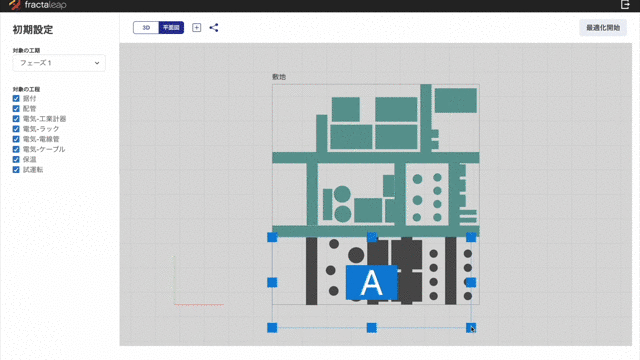Uncheck the 配管 process checkbox
Screen dimensions: 640x360
pyautogui.click(x=16, y=109)
